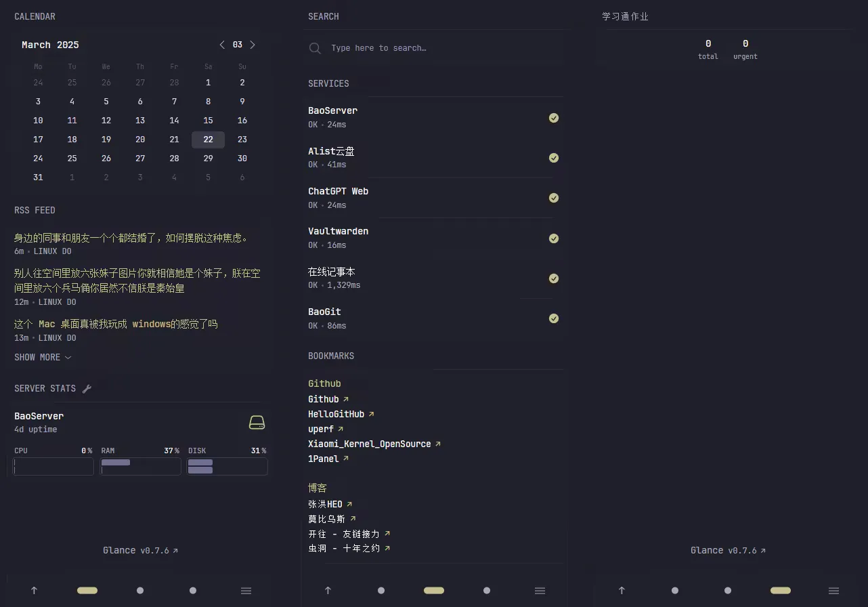Open the hamburger menu below the bookmarks panel
This screenshot has width=868, height=607.
(x=540, y=591)
